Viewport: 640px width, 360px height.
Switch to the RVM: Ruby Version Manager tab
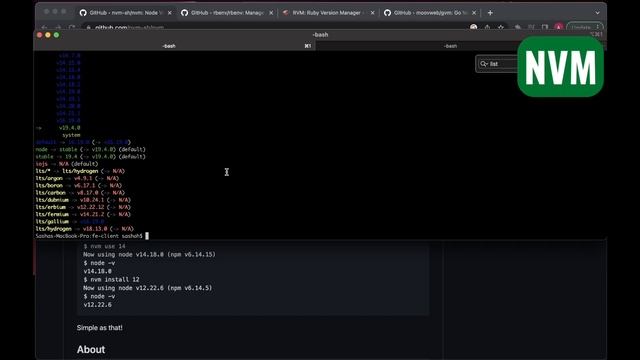click(x=328, y=13)
